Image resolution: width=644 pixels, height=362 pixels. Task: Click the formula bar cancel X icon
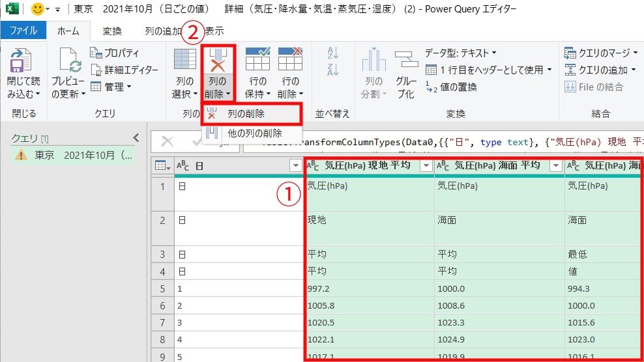coord(167,141)
